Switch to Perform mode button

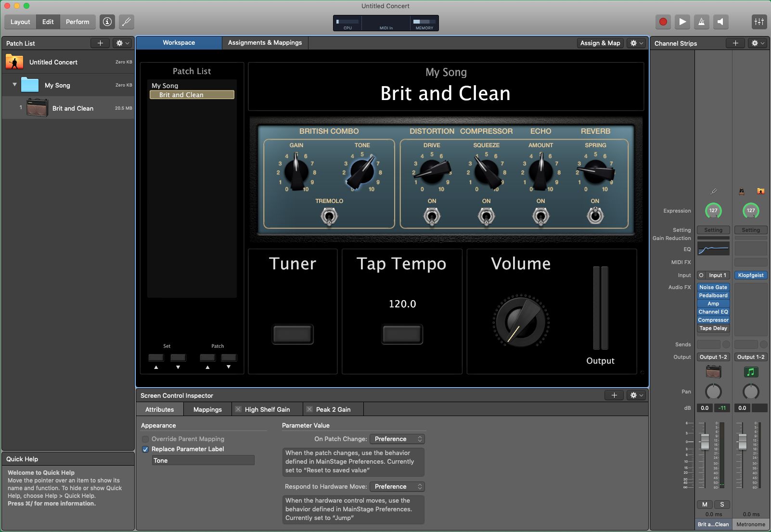(x=77, y=22)
